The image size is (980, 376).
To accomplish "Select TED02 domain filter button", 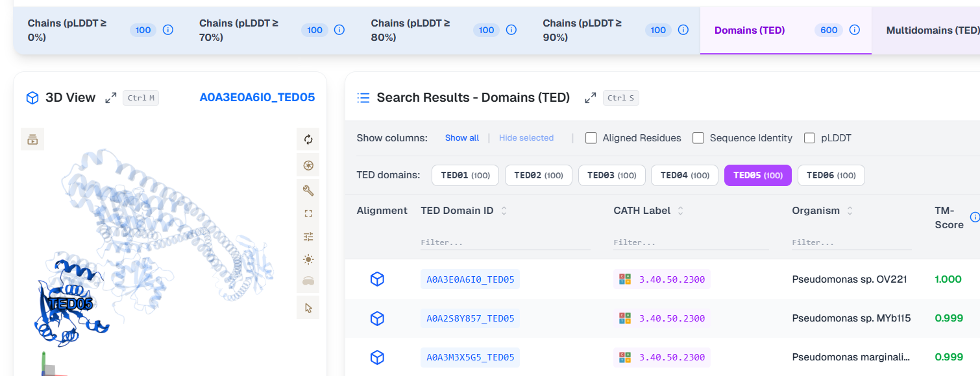I will pyautogui.click(x=538, y=176).
